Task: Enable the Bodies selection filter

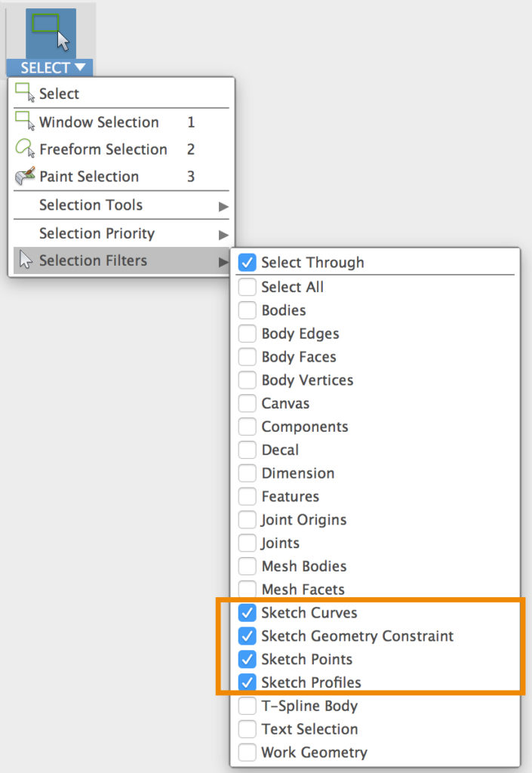Action: click(x=247, y=310)
